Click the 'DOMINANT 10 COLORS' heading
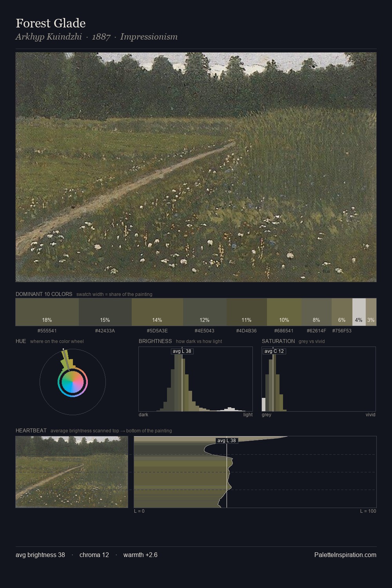Image resolution: width=392 pixels, height=588 pixels. pyautogui.click(x=44, y=294)
